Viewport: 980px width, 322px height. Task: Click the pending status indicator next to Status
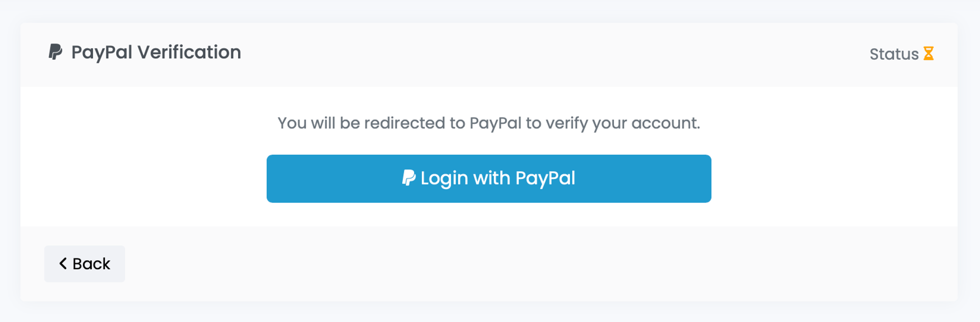928,53
